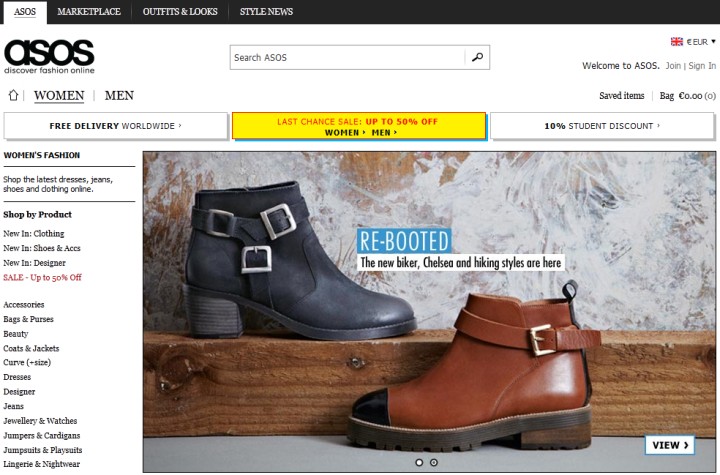Select the first carousel slide dot

coord(419,462)
